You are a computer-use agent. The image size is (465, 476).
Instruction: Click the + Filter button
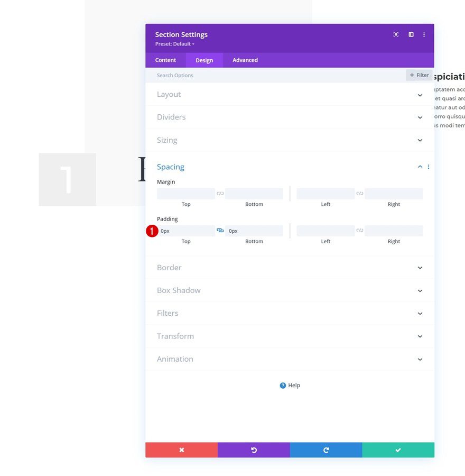[419, 75]
